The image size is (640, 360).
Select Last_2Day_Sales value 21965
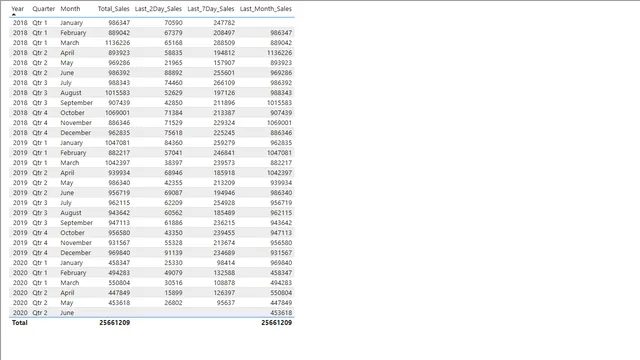point(173,63)
